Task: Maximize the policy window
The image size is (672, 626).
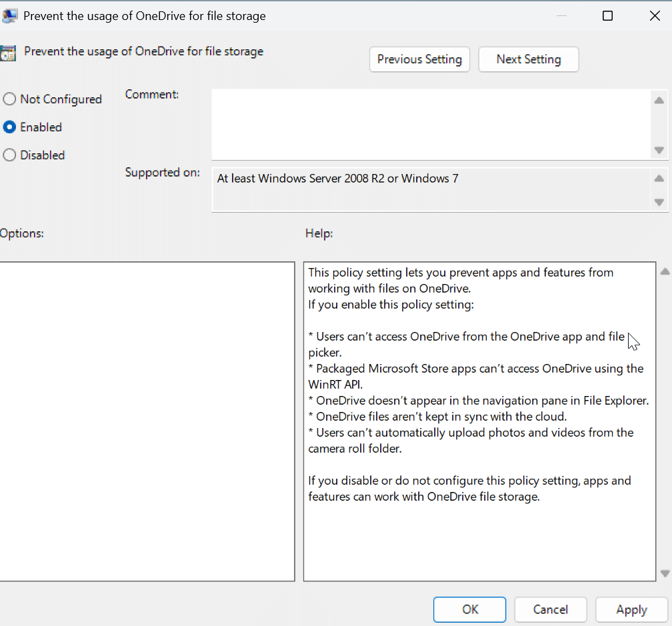Action: tap(607, 16)
